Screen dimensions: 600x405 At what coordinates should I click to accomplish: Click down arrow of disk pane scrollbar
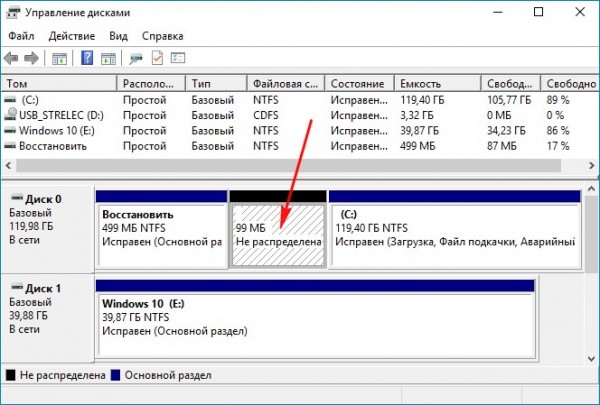point(592,359)
